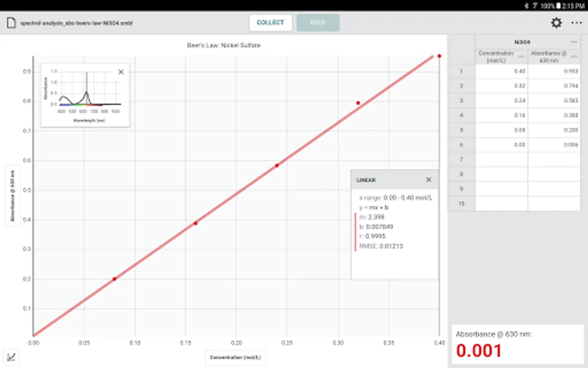Image resolution: width=588 pixels, height=368 pixels.
Task: Tap the KEEP button
Action: tap(318, 22)
